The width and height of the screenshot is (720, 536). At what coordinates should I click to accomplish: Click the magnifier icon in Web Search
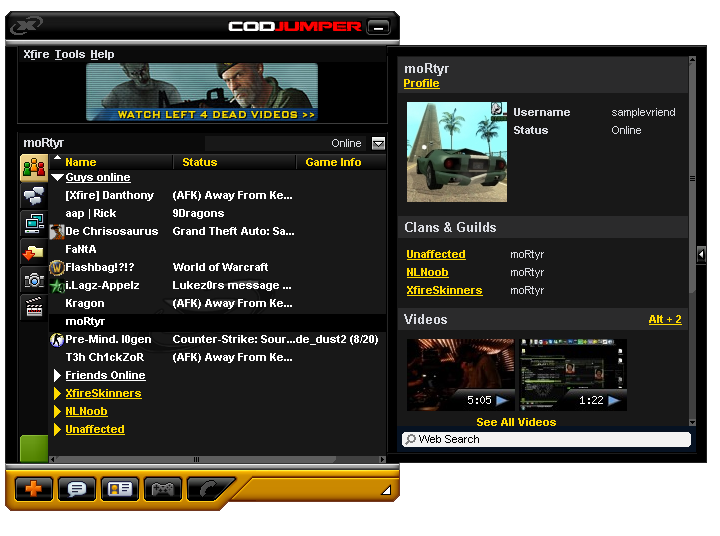click(411, 439)
